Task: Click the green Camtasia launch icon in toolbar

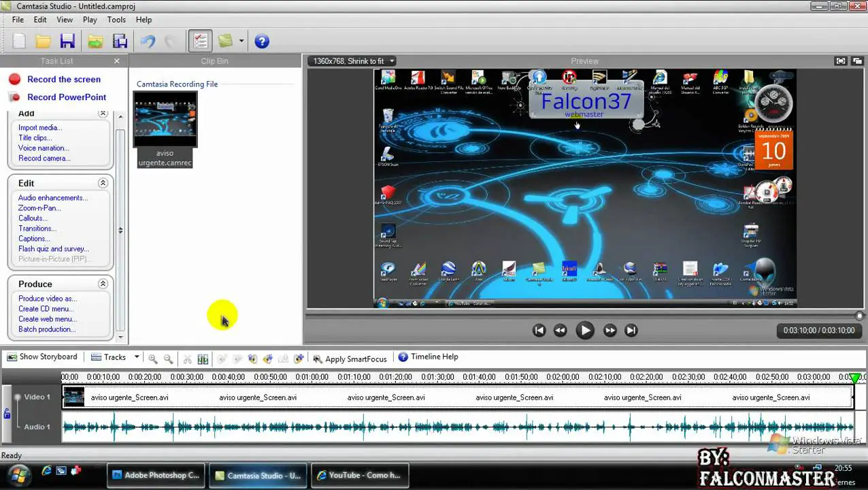Action: point(226,42)
